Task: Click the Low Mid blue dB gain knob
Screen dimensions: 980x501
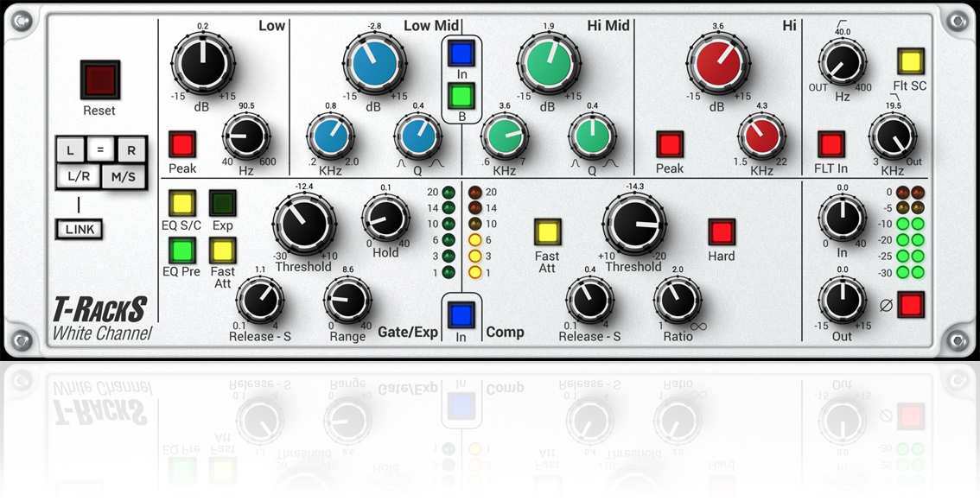Action: (374, 62)
